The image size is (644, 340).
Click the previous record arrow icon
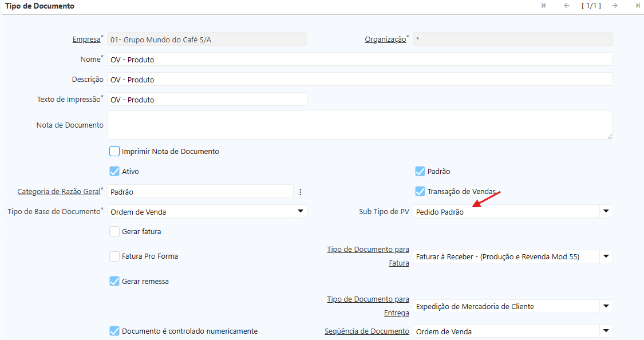pyautogui.click(x=567, y=6)
